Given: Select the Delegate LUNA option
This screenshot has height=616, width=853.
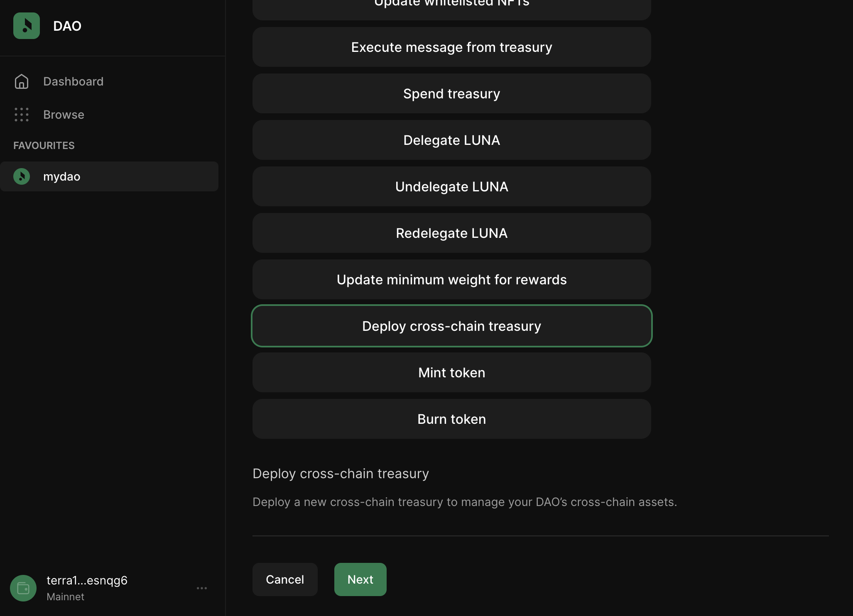Looking at the screenshot, I should [451, 140].
